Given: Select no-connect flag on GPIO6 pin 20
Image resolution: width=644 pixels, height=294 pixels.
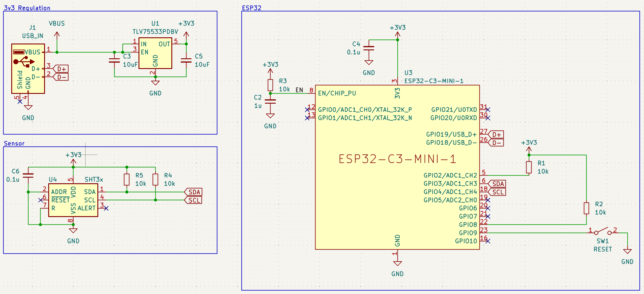Looking at the screenshot, I should click(488, 208).
